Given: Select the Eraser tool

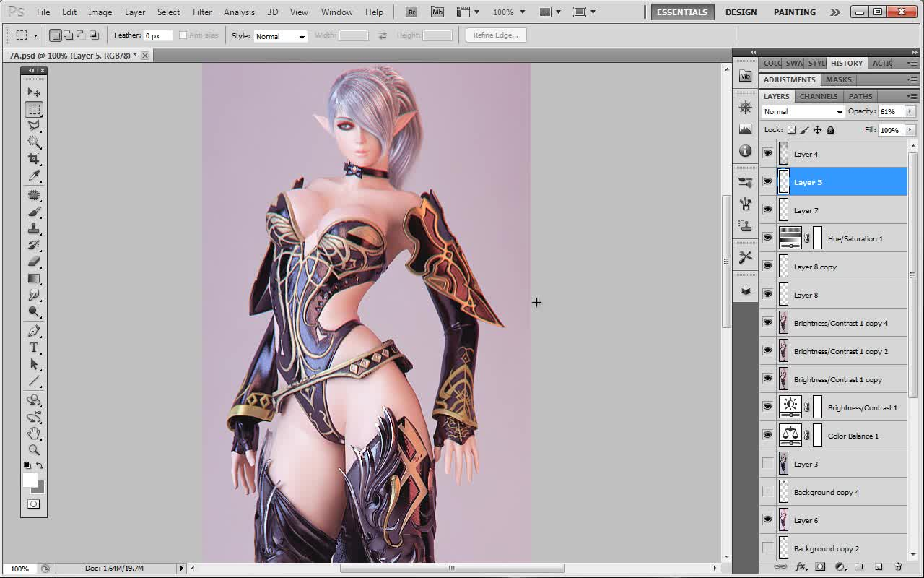Looking at the screenshot, I should tap(34, 262).
